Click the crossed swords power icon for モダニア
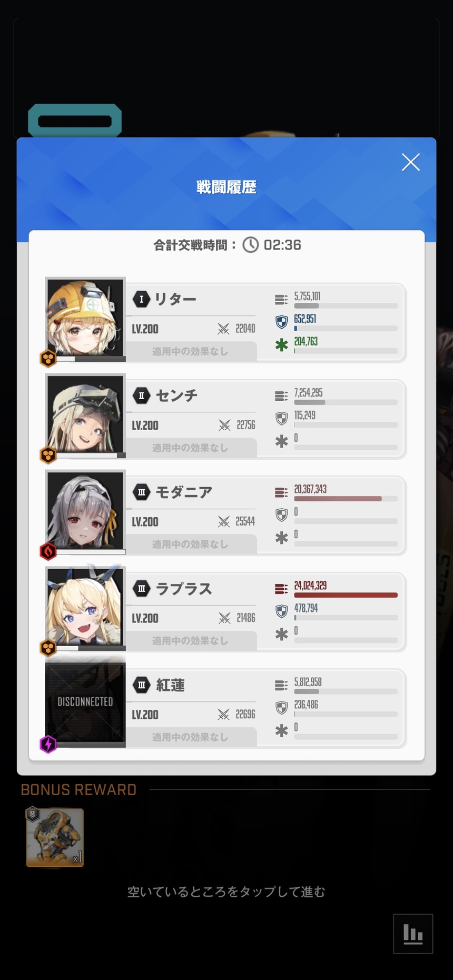The height and width of the screenshot is (980, 453). click(x=224, y=522)
